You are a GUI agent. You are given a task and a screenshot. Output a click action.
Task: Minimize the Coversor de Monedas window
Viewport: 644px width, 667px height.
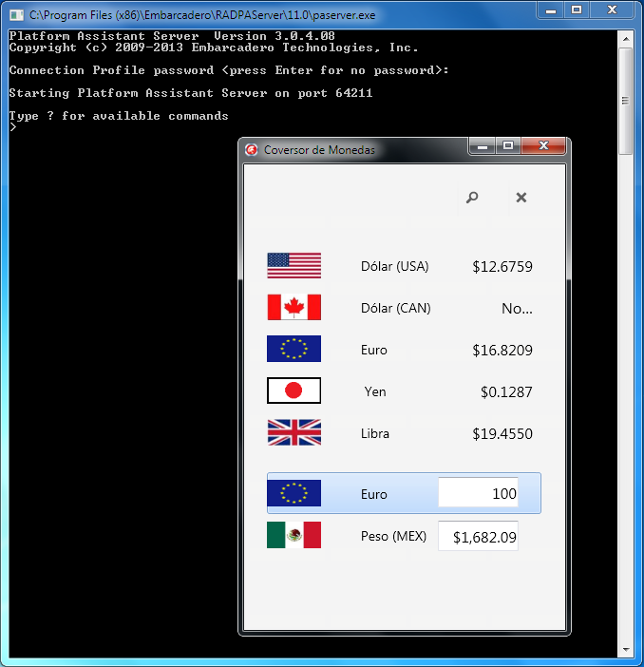[483, 146]
